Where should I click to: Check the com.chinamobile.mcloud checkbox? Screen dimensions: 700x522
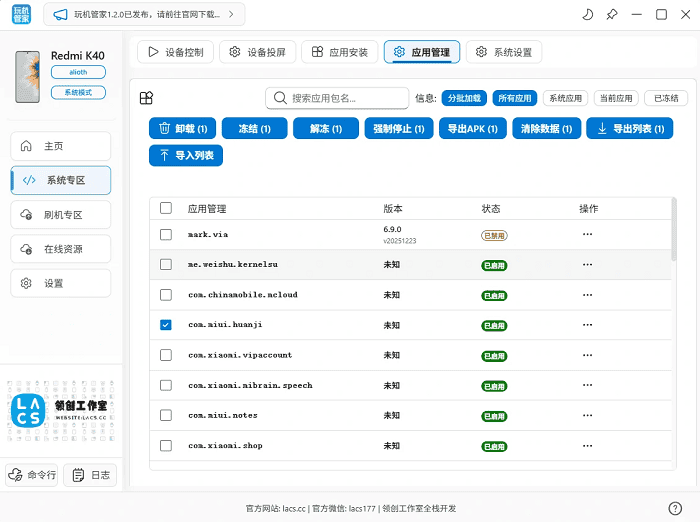tap(166, 295)
